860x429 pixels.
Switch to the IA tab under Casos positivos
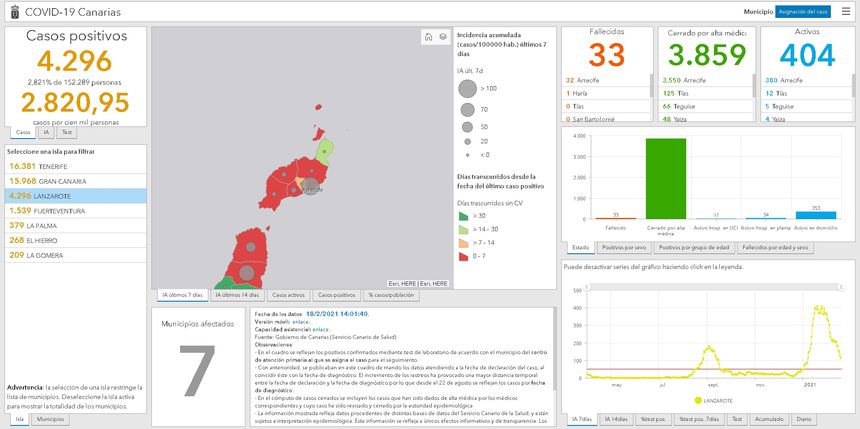(x=46, y=132)
